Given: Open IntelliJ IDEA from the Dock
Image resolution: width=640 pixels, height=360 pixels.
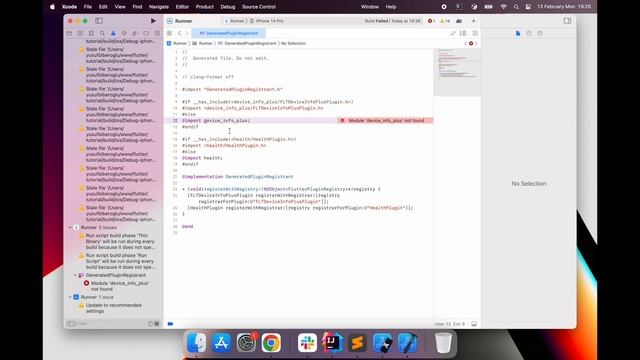Looking at the screenshot, I should pyautogui.click(x=332, y=342).
